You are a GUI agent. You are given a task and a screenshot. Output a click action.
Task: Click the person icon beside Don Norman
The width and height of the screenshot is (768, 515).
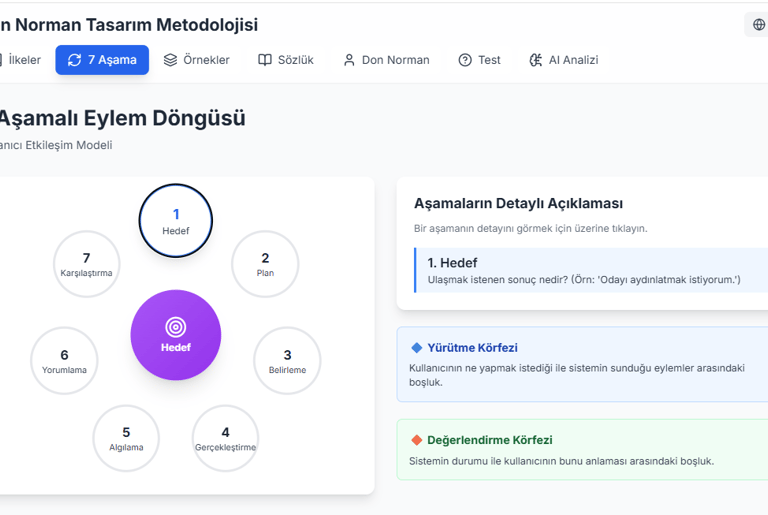(x=349, y=60)
